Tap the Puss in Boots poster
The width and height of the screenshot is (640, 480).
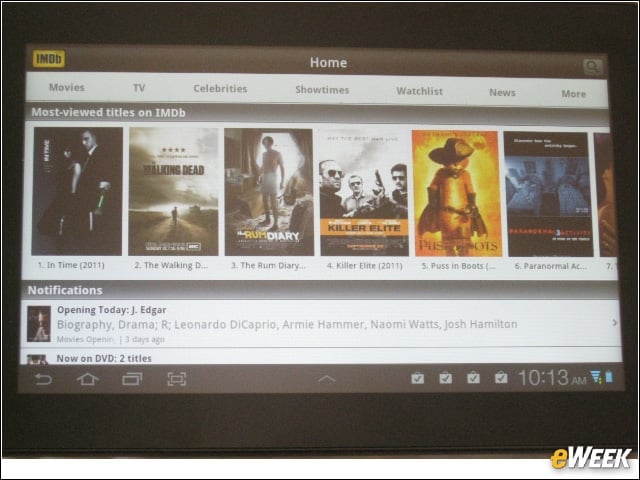pos(457,193)
